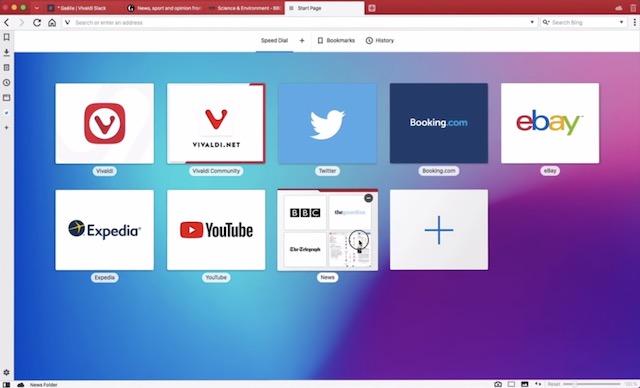Viewport: 640px width, 388px height.
Task: Open the Bookmarks panel in the sidebar
Action: pyautogui.click(x=7, y=37)
